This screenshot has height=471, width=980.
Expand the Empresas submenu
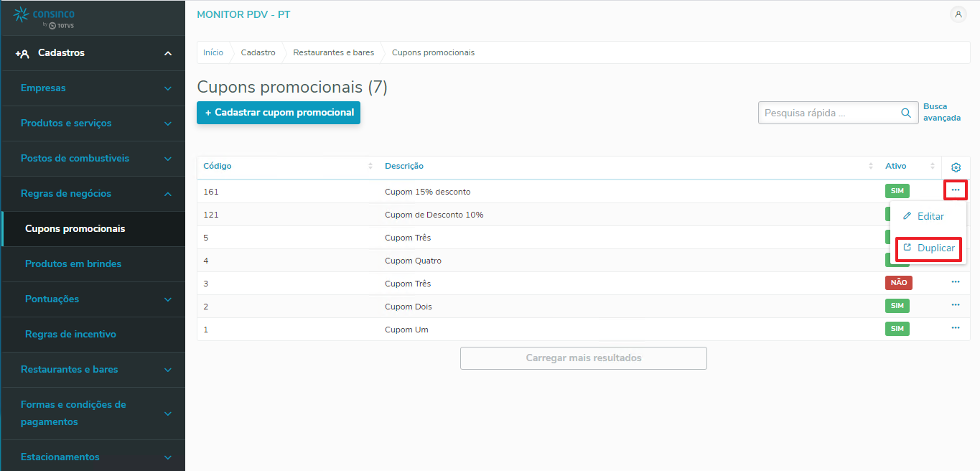click(x=167, y=88)
